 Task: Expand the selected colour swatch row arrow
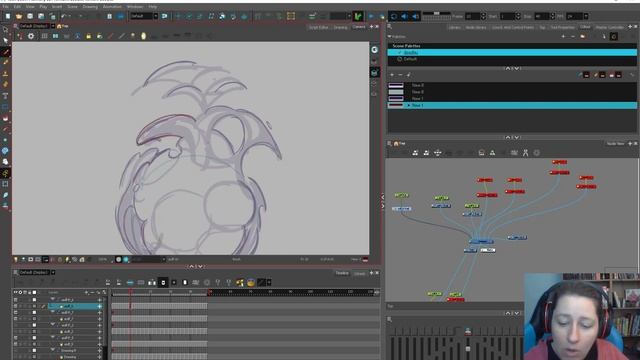pos(408,105)
